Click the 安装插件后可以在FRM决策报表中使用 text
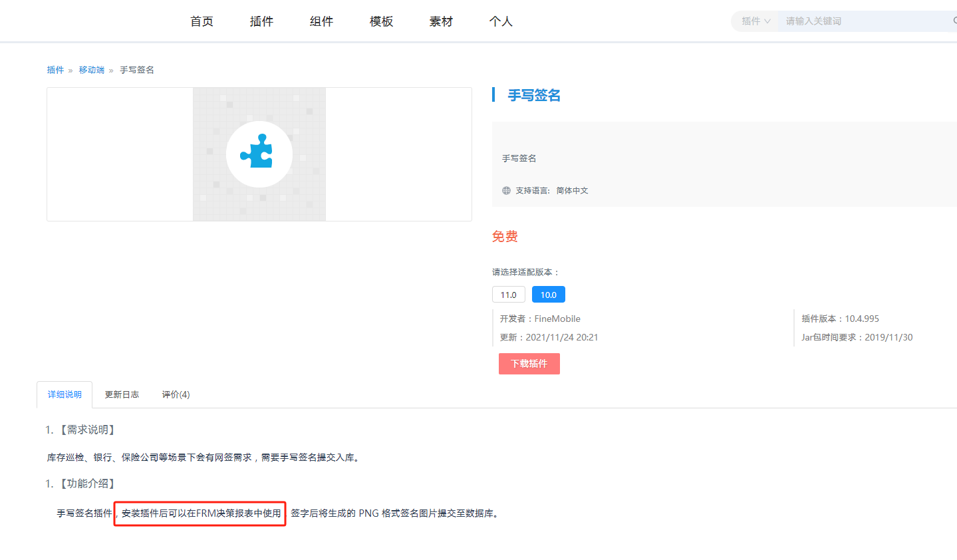This screenshot has width=957, height=560. point(201,513)
